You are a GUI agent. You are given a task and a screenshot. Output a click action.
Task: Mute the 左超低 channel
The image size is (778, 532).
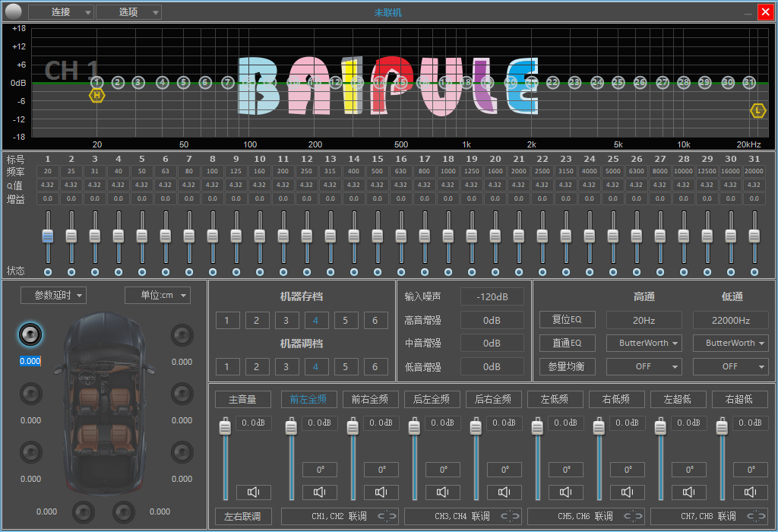[x=688, y=492]
